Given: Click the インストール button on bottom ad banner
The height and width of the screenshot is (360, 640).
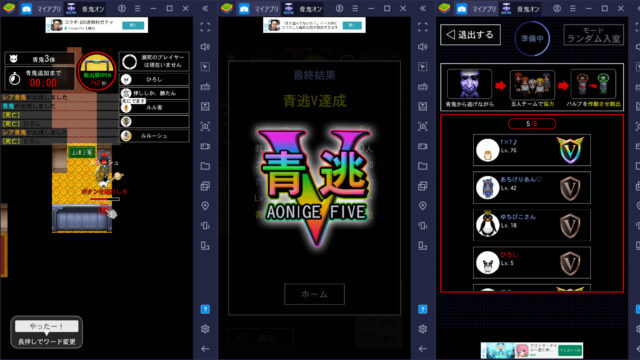Looking at the screenshot, I should 570,351.
